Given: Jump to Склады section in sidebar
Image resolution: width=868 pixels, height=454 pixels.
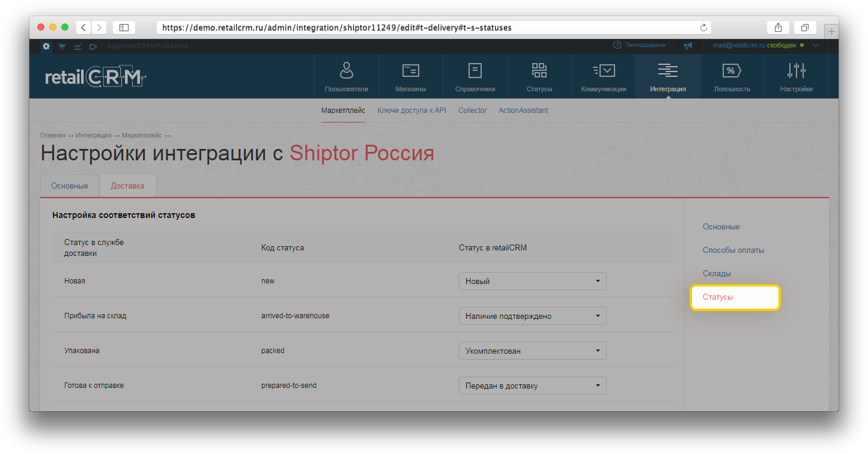Looking at the screenshot, I should point(717,274).
